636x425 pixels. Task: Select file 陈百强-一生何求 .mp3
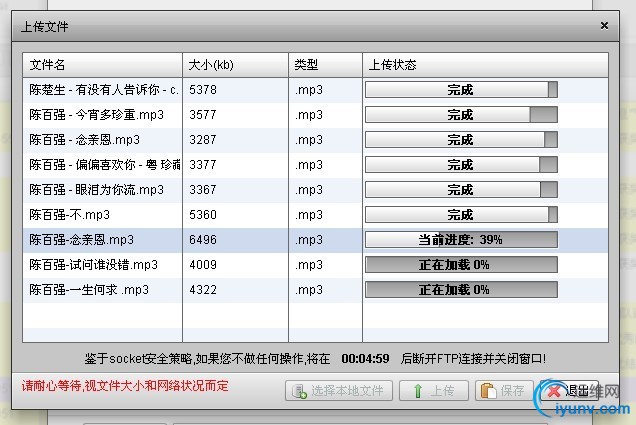pos(89,290)
